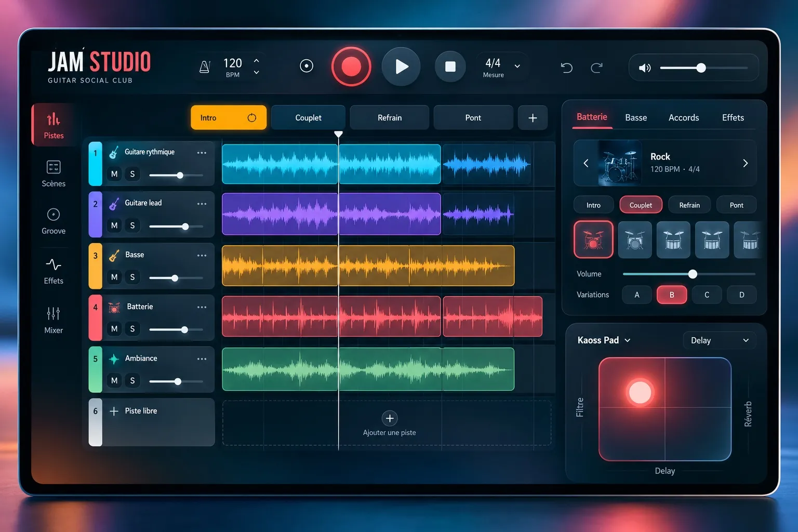This screenshot has height=532, width=798.
Task: Open the Mixer sidebar panel
Action: [54, 320]
